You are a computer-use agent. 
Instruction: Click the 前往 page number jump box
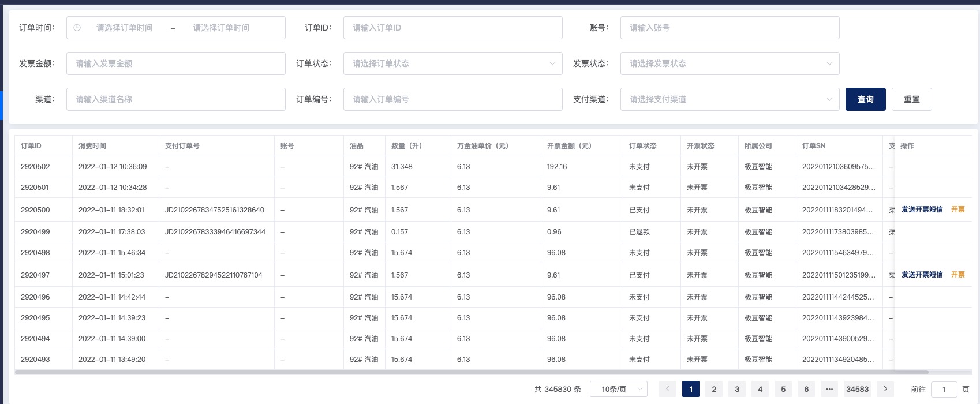(x=944, y=389)
